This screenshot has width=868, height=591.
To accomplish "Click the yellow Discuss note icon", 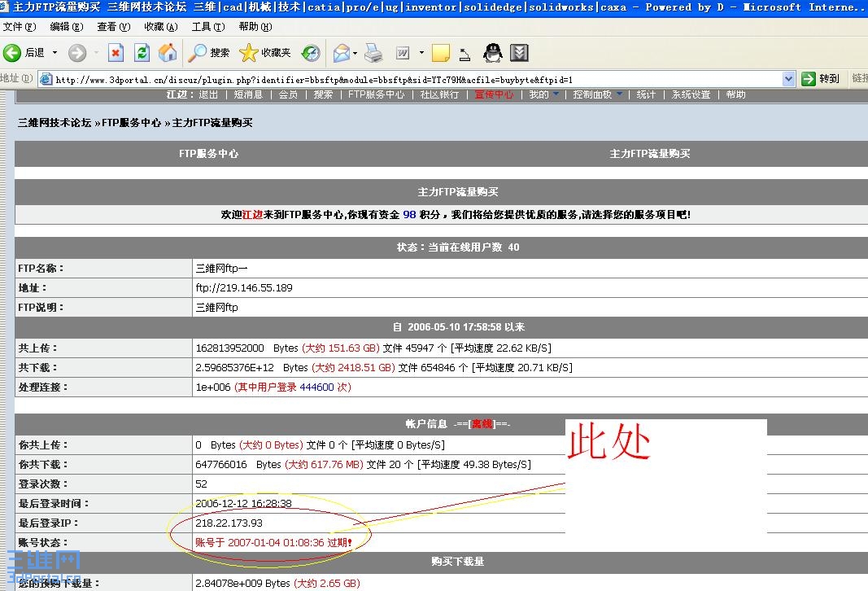I will pos(441,53).
